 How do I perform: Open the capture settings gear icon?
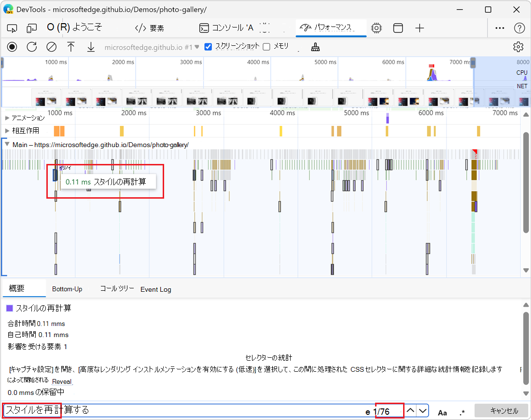tap(518, 47)
